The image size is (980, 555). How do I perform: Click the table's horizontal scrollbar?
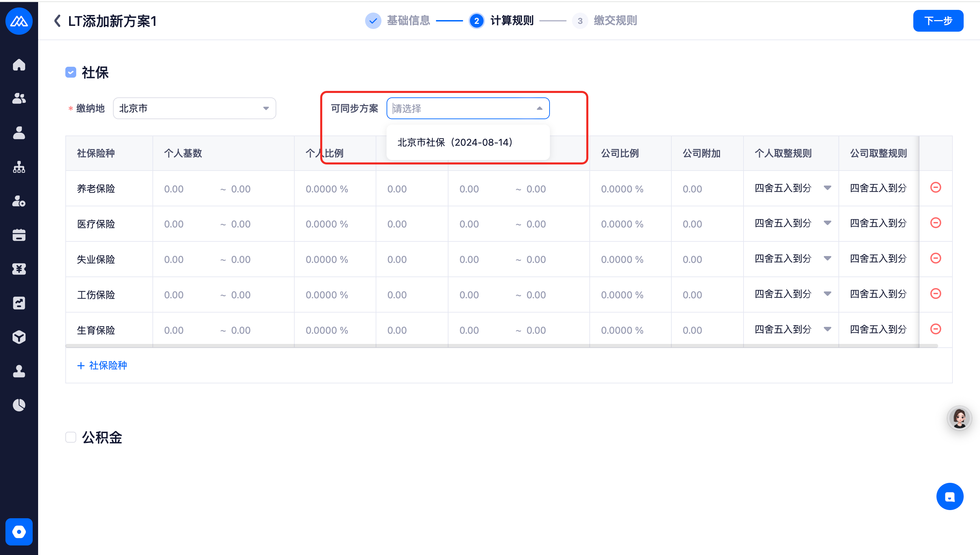tap(501, 346)
